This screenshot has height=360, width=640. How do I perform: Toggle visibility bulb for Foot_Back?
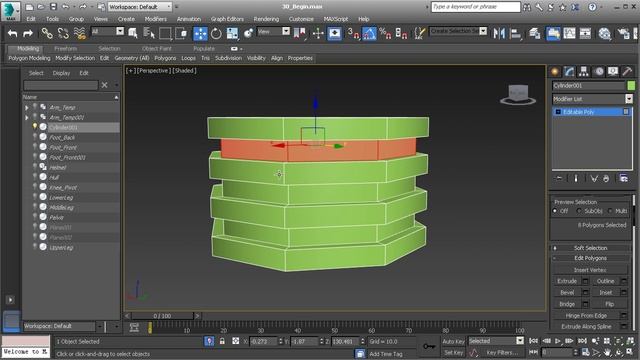(35, 137)
